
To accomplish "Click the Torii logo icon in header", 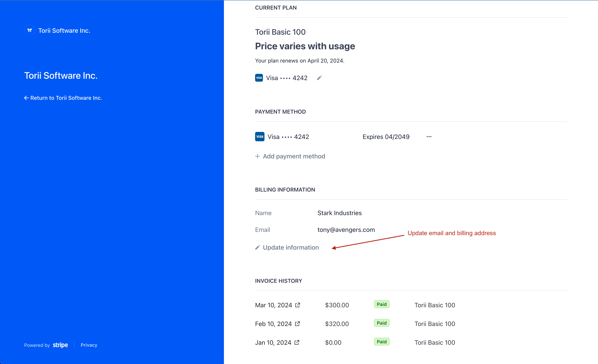I will pyautogui.click(x=30, y=31).
